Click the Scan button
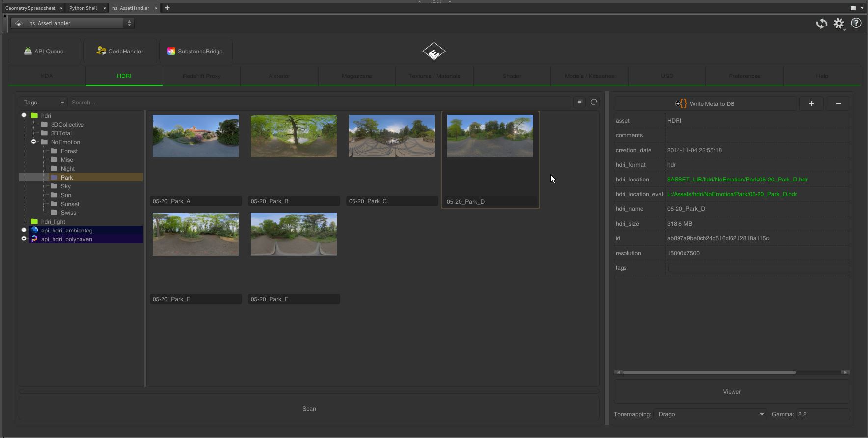The image size is (868, 438). point(309,408)
